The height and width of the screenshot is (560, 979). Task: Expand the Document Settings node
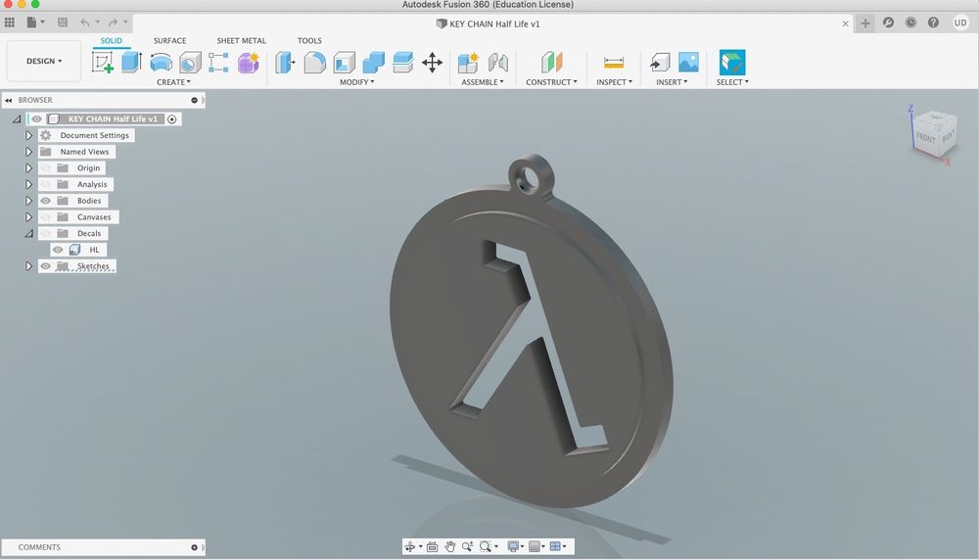pos(28,135)
